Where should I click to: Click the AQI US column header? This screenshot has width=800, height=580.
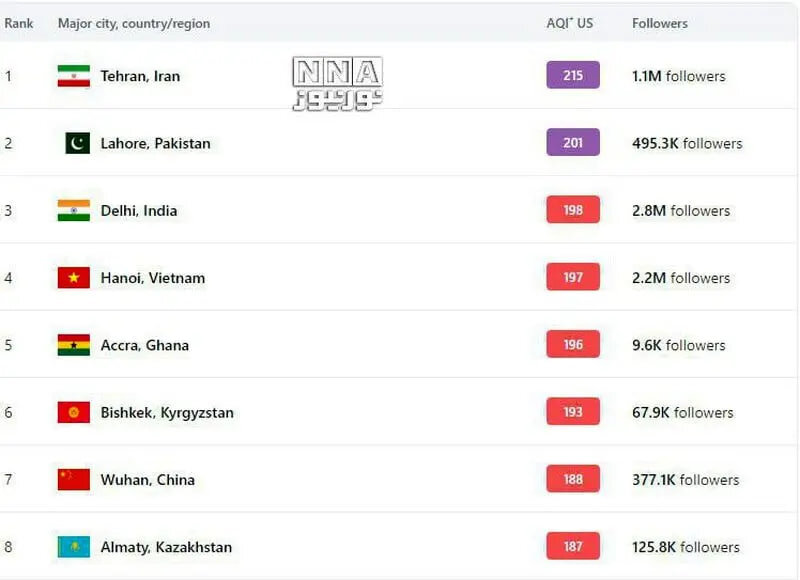(x=570, y=23)
